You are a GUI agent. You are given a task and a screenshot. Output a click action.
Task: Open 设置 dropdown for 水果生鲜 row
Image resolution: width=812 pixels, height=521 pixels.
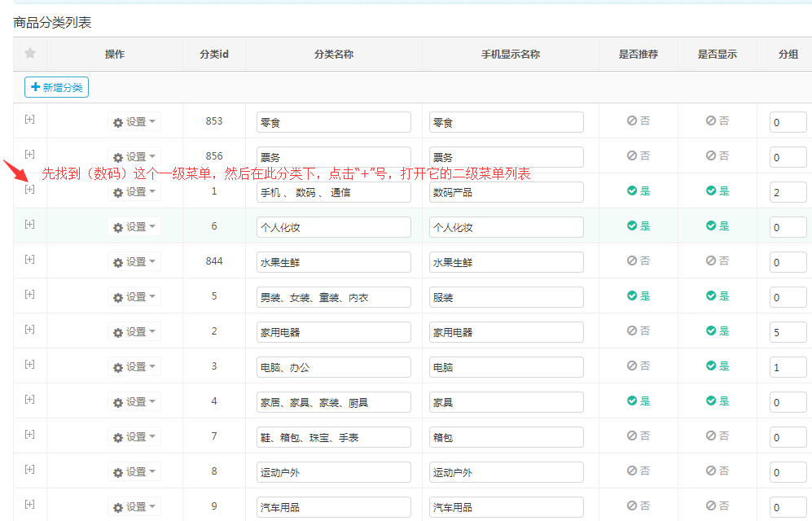(134, 262)
